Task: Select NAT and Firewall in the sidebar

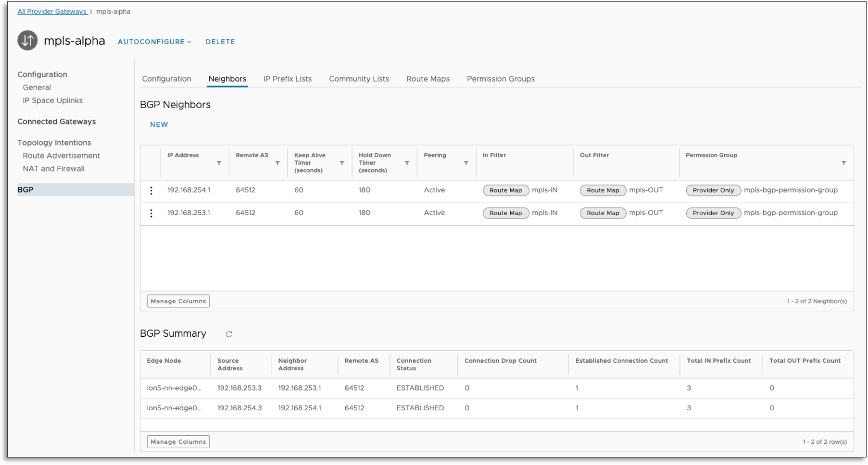Action: click(53, 169)
